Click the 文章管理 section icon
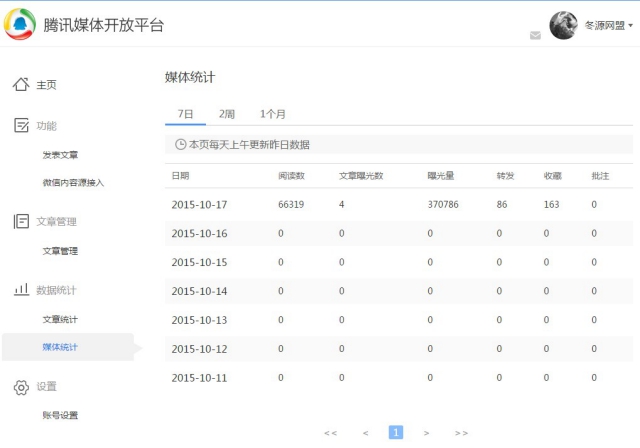Viewport: 640px width, 448px height. [x=21, y=221]
